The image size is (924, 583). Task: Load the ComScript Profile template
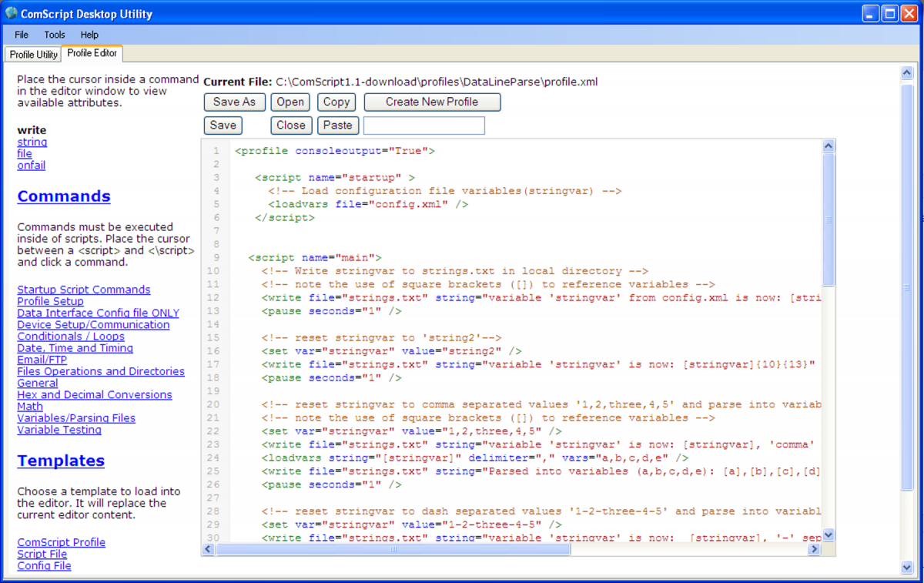(x=62, y=542)
